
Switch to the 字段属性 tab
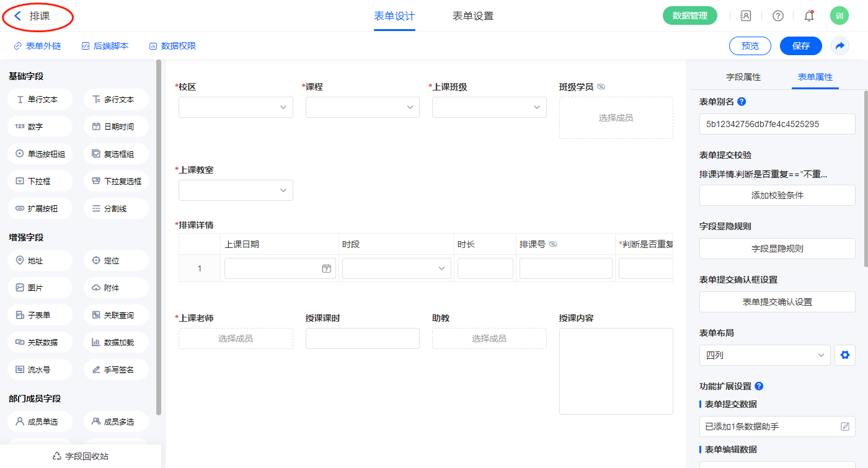click(x=743, y=77)
